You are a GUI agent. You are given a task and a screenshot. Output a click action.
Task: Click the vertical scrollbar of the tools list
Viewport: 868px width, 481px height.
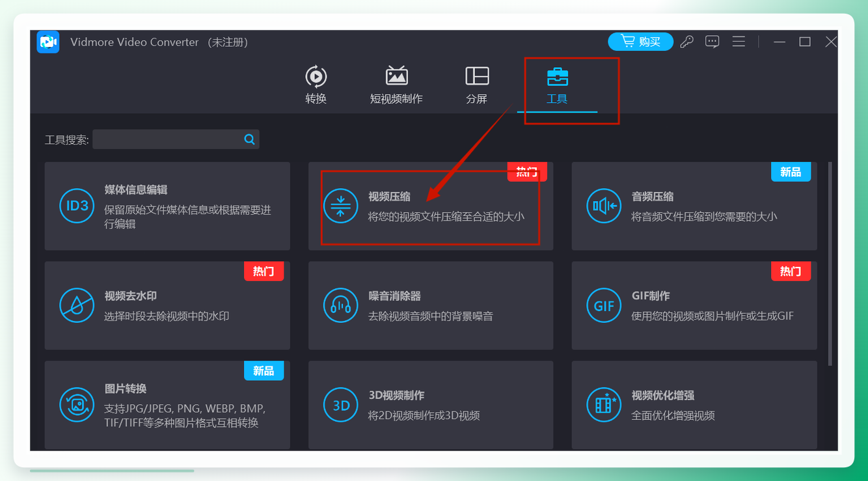click(x=830, y=264)
